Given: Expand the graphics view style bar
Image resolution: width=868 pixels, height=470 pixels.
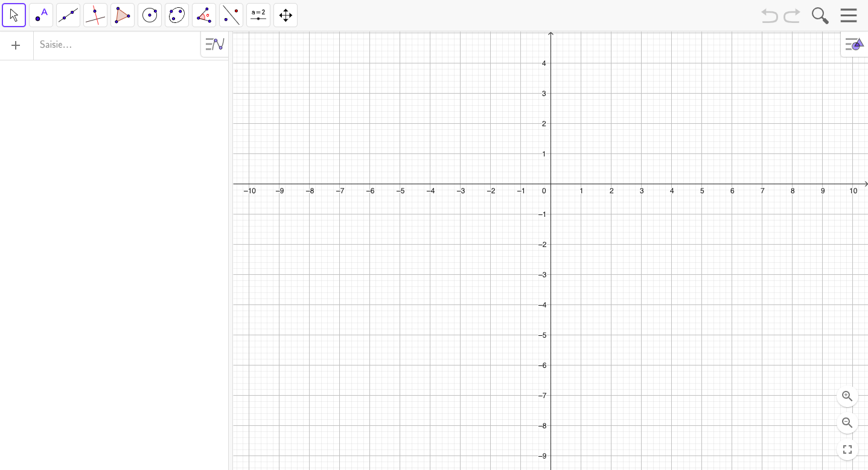Looking at the screenshot, I should (854, 44).
